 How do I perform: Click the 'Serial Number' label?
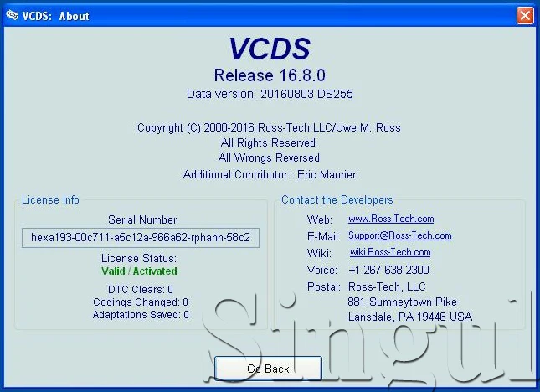[142, 219]
